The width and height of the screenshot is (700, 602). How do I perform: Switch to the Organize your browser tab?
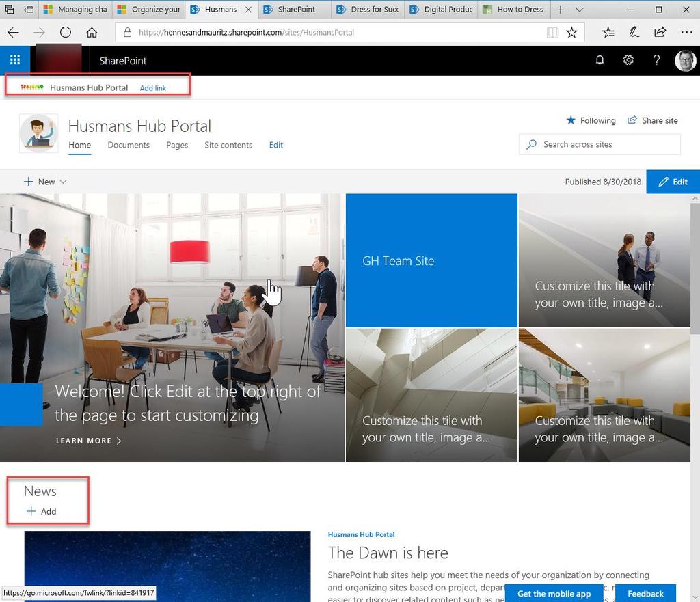tap(148, 10)
